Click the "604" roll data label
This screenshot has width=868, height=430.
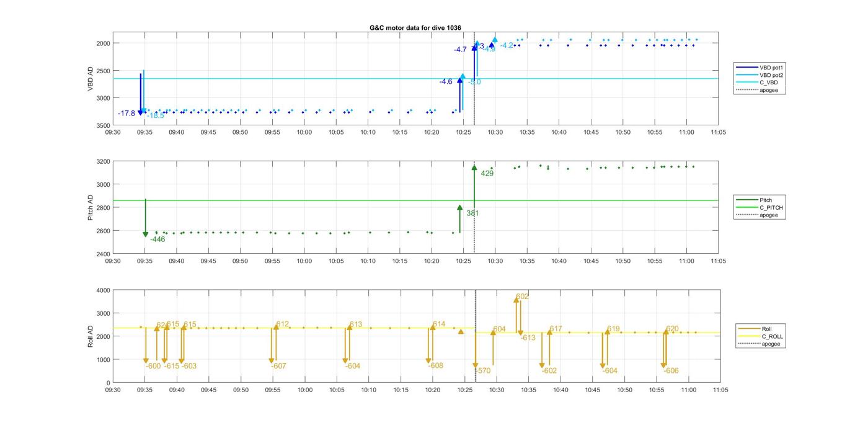(x=500, y=329)
